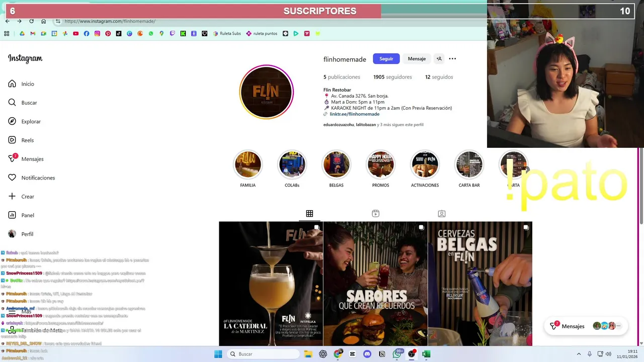The image size is (644, 362).
Task: Open ChatGPT from taskbar
Action: tap(323, 354)
